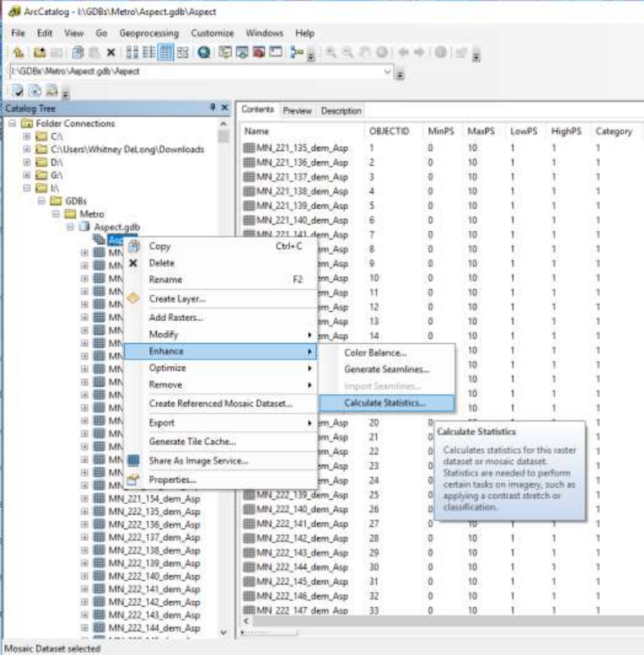
Task: Open the red ArcToolbox icon
Action: [259, 52]
